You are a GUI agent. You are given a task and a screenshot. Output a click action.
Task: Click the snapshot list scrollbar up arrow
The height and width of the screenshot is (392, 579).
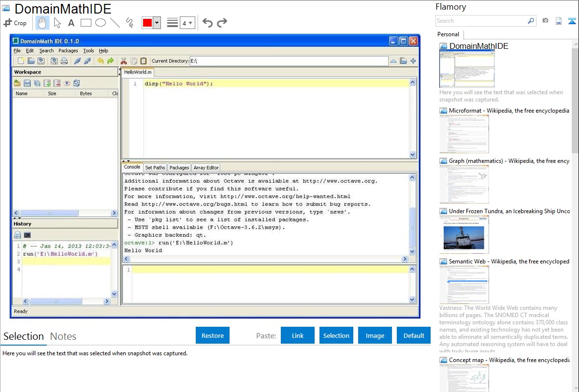pyautogui.click(x=576, y=44)
